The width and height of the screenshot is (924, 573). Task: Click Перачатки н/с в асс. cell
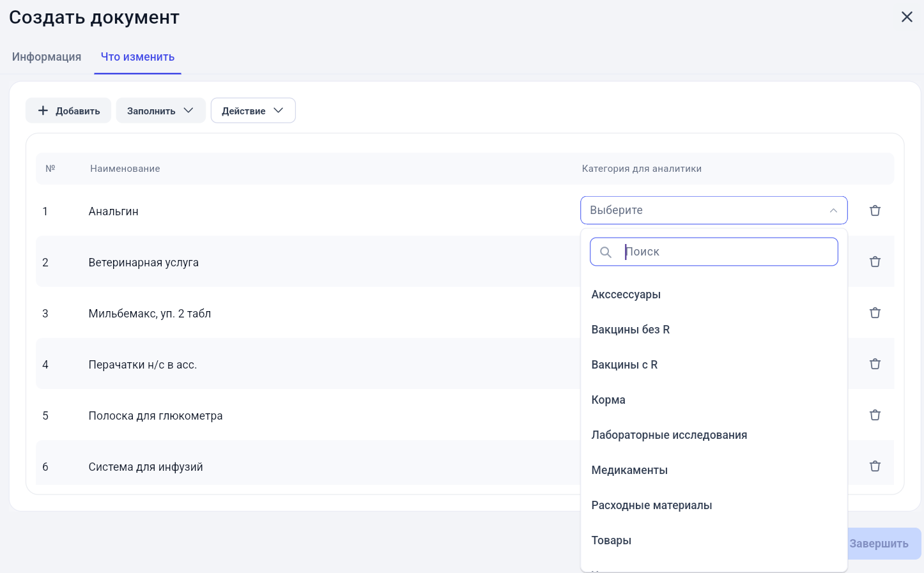pos(142,365)
